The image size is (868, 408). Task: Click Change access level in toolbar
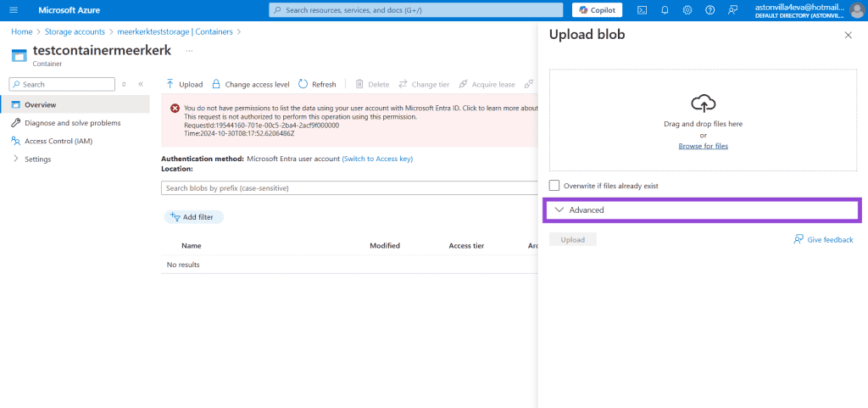(x=250, y=85)
